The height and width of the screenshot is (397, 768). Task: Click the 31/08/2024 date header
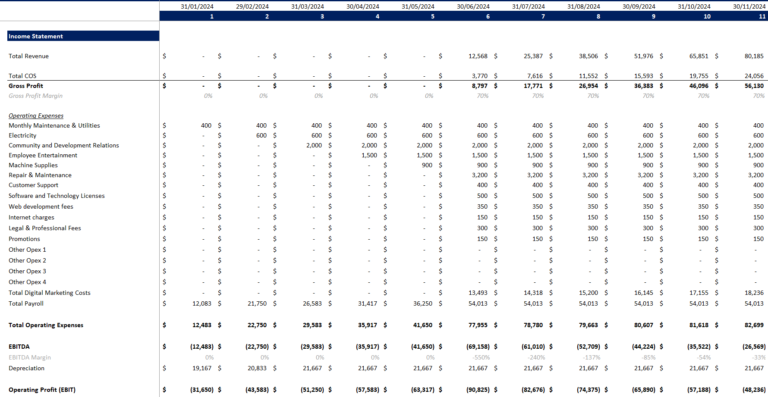(x=584, y=7)
